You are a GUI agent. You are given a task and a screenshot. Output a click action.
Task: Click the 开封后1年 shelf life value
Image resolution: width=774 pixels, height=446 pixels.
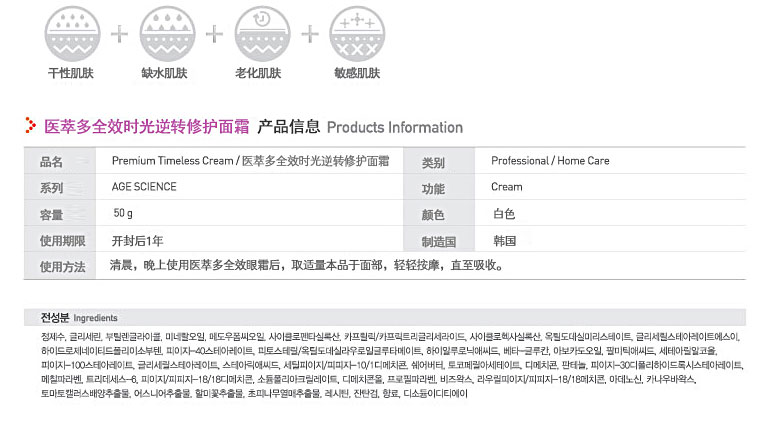tap(138, 240)
